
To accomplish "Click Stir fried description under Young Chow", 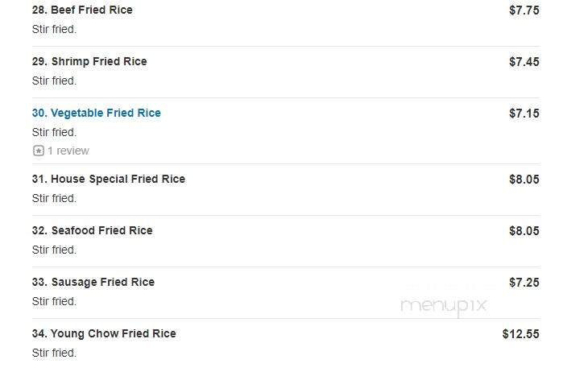I will tap(54, 353).
